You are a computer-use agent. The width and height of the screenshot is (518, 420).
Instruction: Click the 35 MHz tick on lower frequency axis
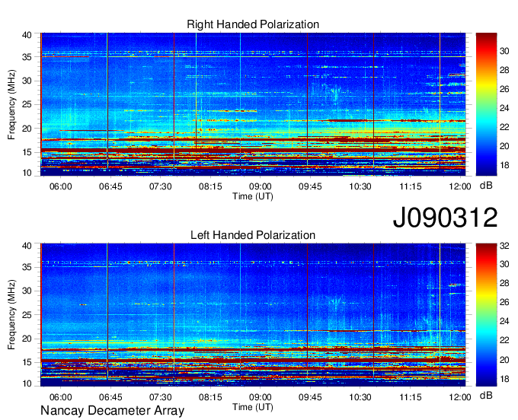(x=27, y=267)
